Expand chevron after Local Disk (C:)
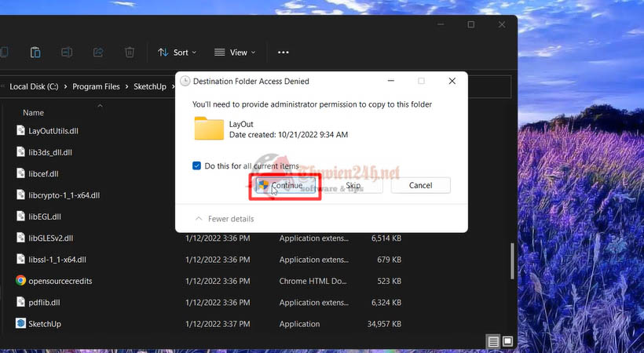Image resolution: width=644 pixels, height=353 pixels. point(65,86)
